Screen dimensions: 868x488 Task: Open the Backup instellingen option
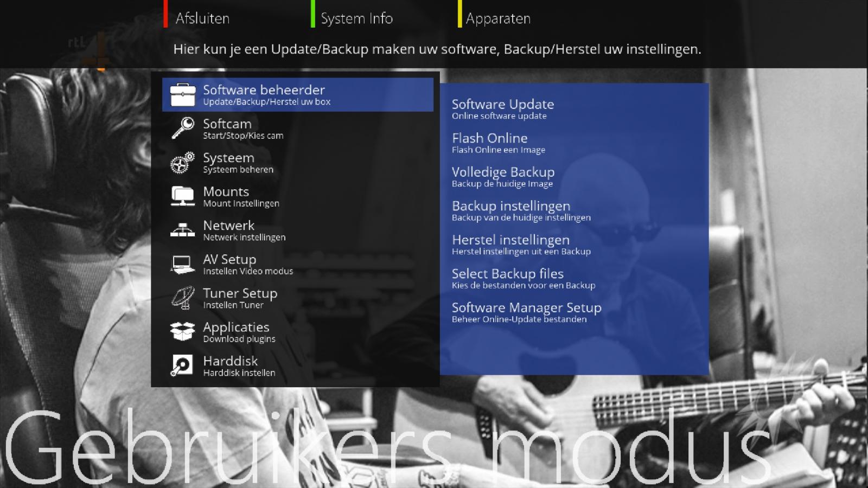pos(511,206)
